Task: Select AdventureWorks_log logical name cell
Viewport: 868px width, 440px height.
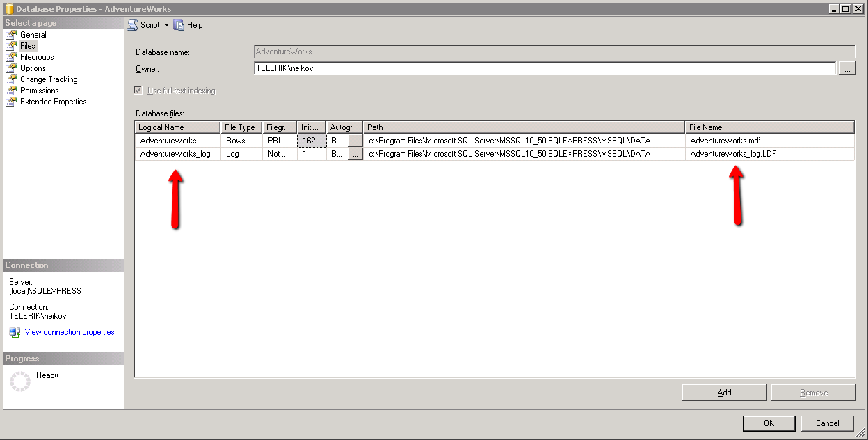Action: click(x=177, y=154)
